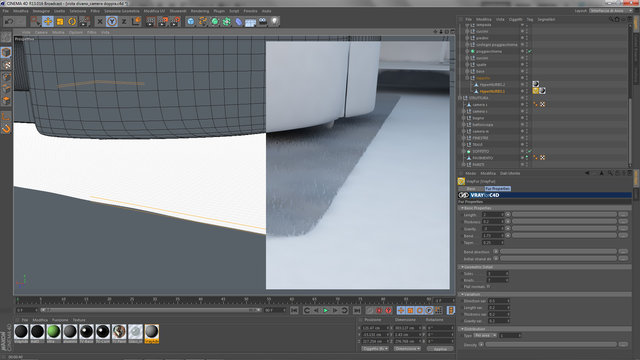This screenshot has width=640, height=360.
Task: Go to the end of the animation
Action: point(357,311)
